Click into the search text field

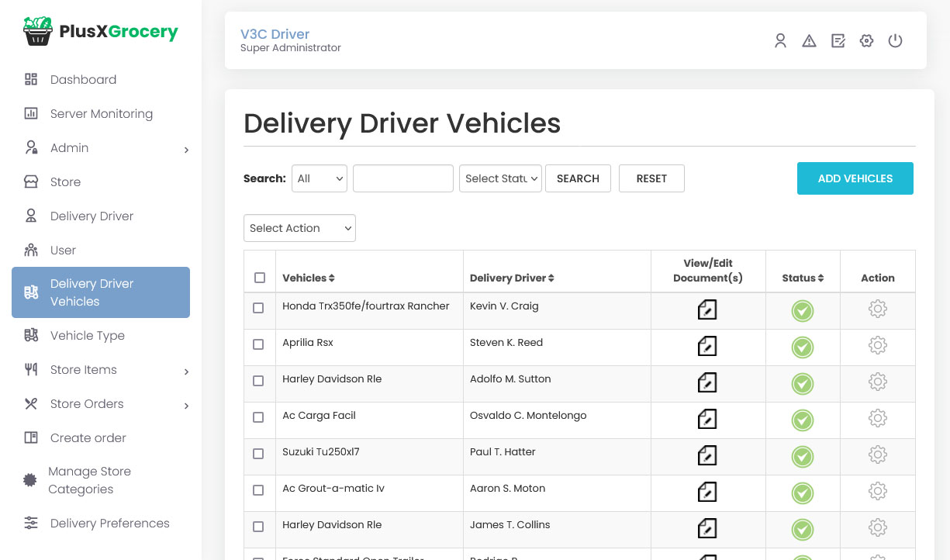[403, 178]
